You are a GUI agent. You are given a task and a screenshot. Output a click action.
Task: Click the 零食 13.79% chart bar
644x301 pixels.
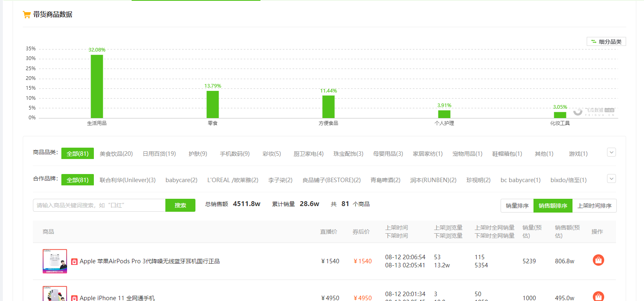[x=212, y=104]
